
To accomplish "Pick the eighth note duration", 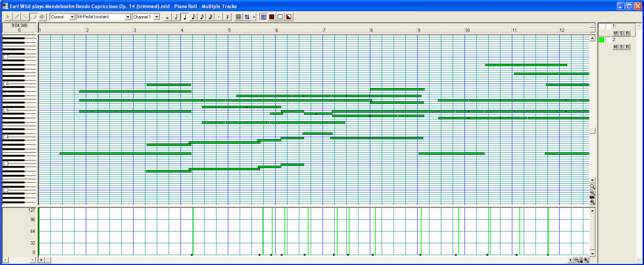I will (193, 17).
